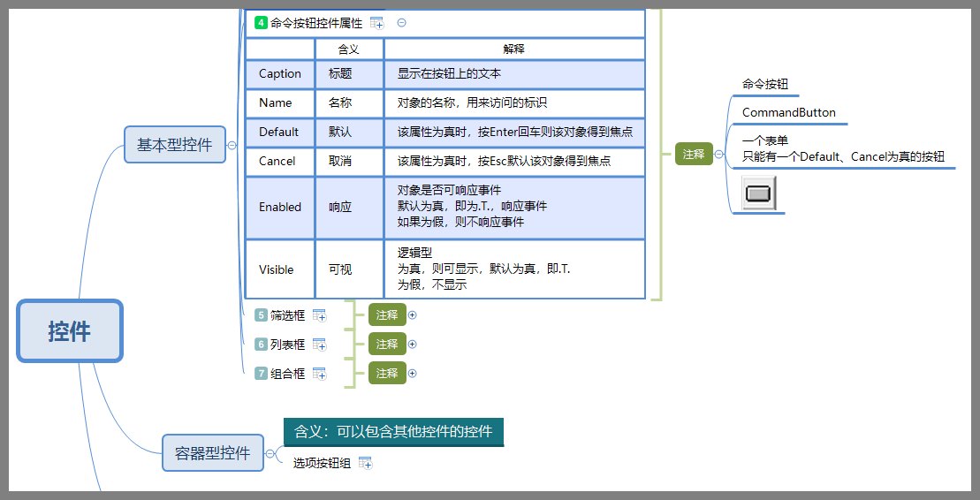Click the Enabled table cell

tap(280, 207)
